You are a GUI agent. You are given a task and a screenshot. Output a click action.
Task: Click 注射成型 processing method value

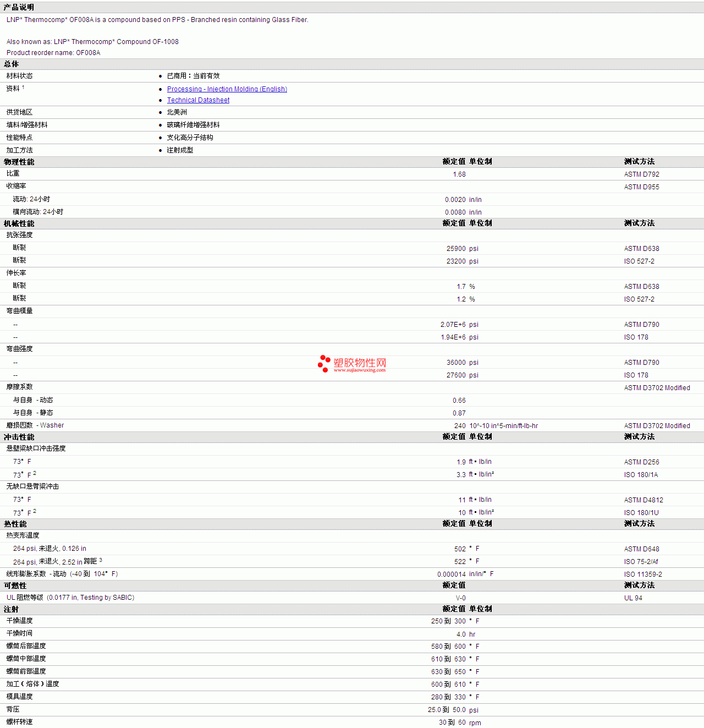pos(180,150)
